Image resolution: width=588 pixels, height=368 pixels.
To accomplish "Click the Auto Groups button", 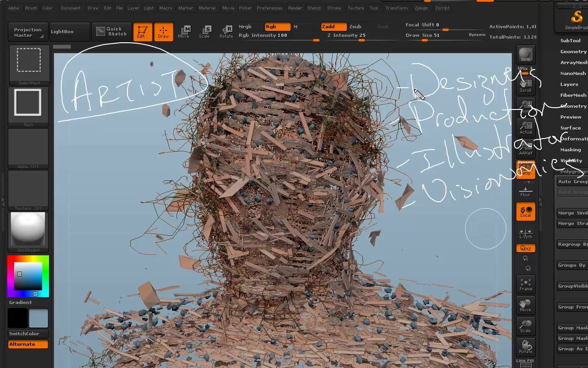I will click(572, 181).
